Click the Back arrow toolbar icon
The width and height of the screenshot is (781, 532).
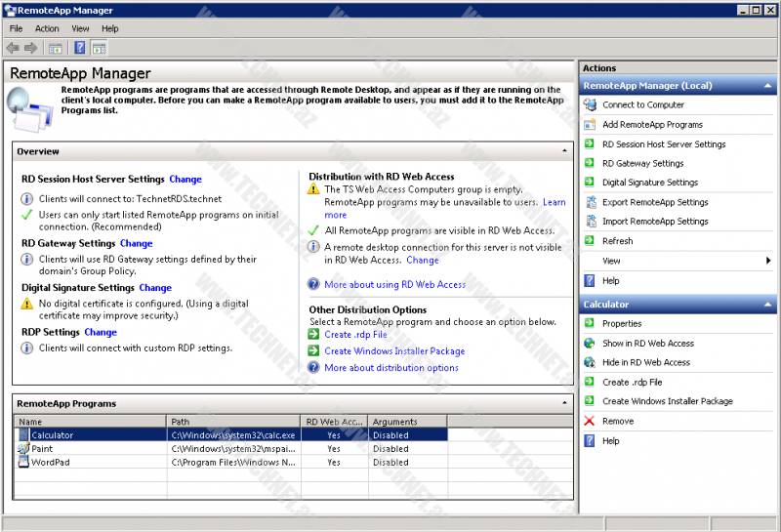tap(13, 47)
